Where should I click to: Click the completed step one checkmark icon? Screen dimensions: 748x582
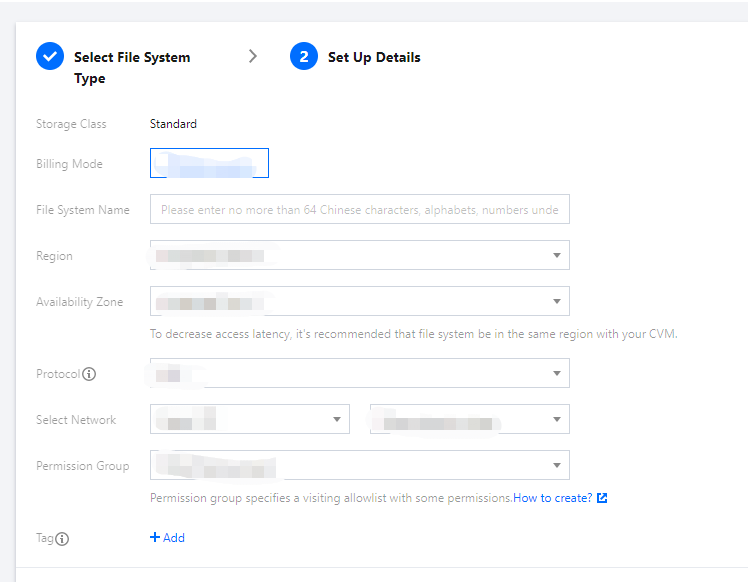click(x=50, y=57)
